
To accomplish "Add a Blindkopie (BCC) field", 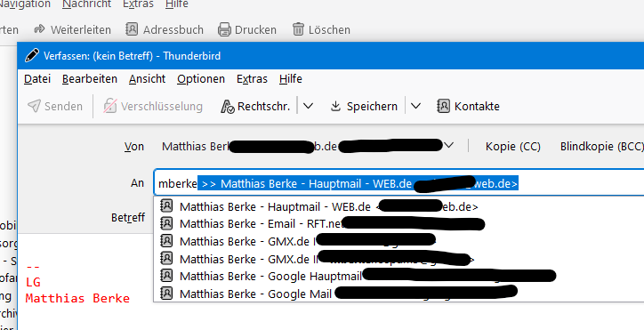I will pyautogui.click(x=601, y=147).
